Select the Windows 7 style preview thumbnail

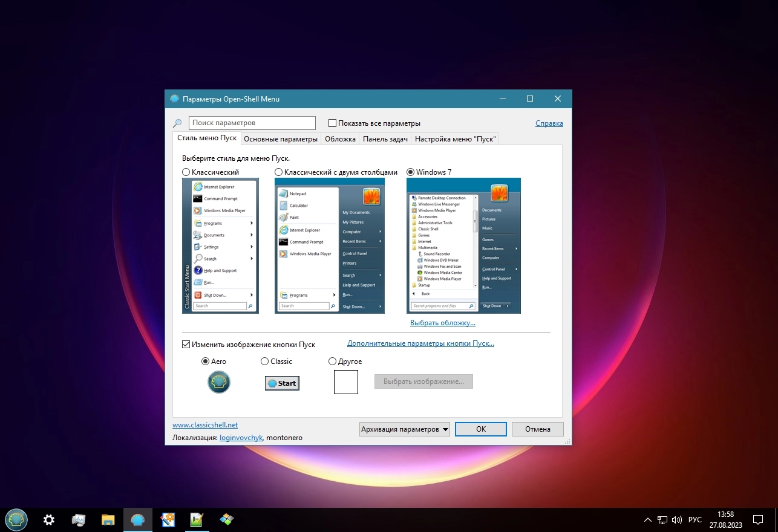[x=463, y=245]
